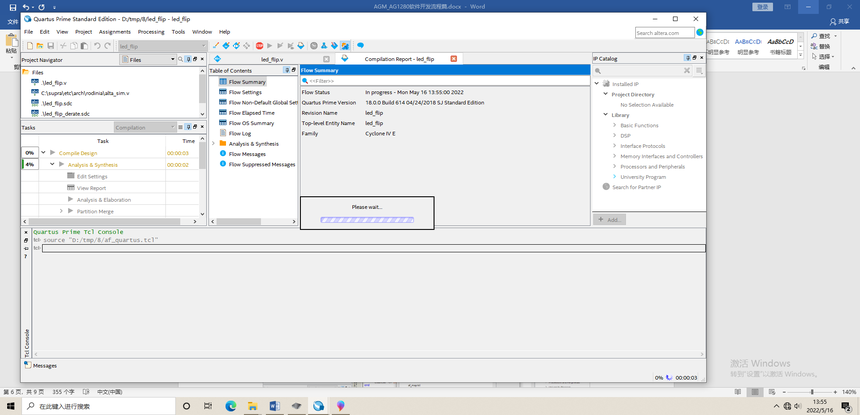Click the Word zoom slider at status bar
Viewport: 860px width, 415px height.
tap(812, 392)
